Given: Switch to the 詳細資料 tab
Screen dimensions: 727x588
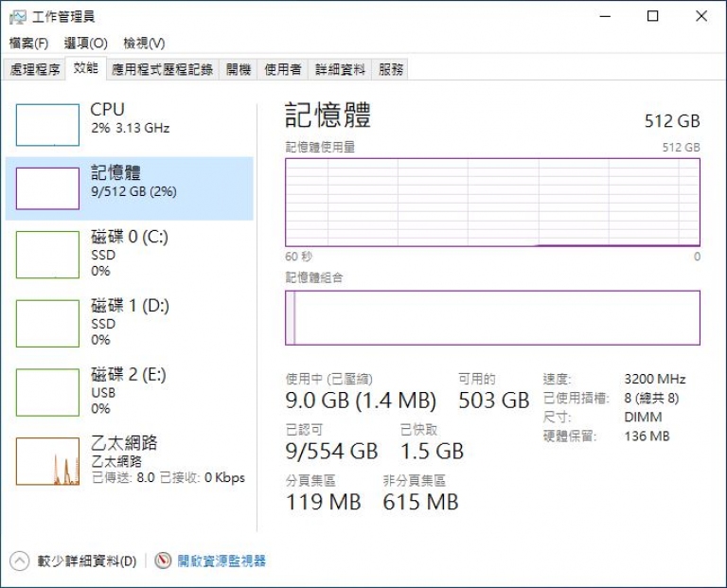Looking at the screenshot, I should click(341, 69).
